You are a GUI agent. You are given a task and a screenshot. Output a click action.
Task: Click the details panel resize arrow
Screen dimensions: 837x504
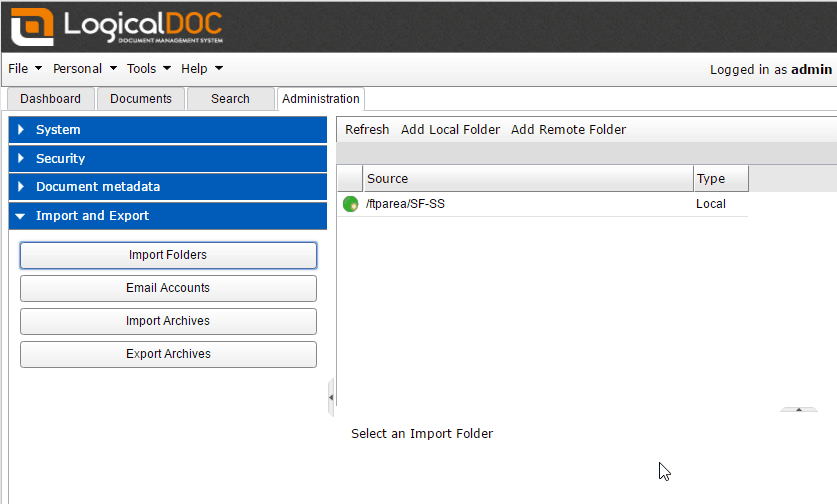(x=799, y=410)
